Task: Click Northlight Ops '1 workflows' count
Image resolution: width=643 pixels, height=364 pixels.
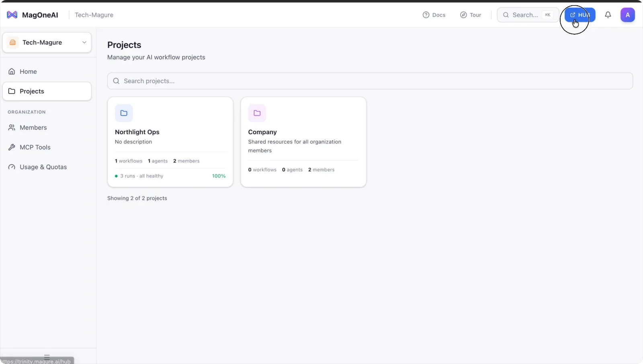Action: 129,161
